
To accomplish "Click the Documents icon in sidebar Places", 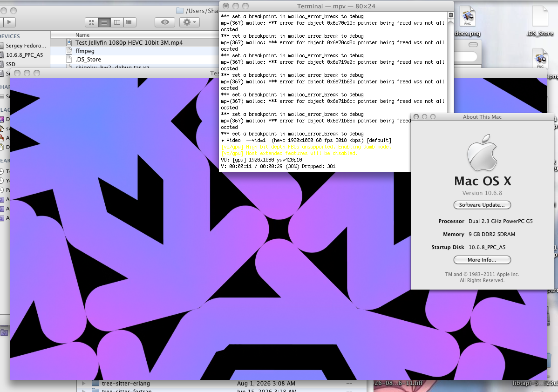I will point(2,147).
